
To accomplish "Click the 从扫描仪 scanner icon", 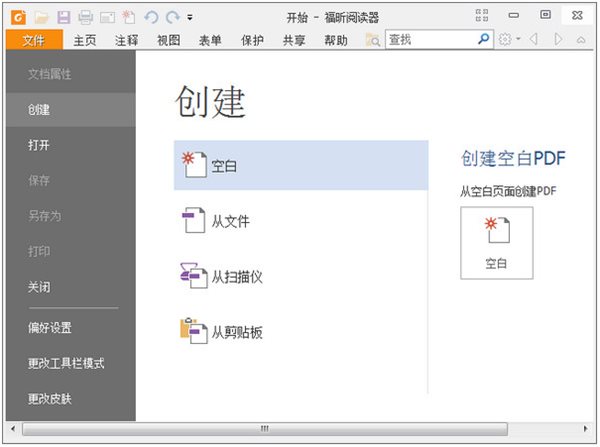I will pyautogui.click(x=194, y=276).
